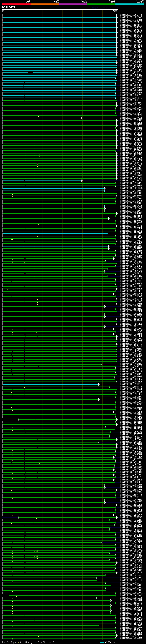Click the 577 query length end marker
The image size is (146, 644).
coord(115,11)
